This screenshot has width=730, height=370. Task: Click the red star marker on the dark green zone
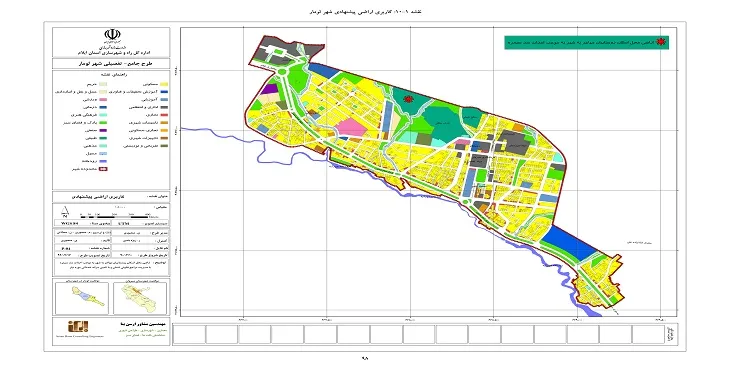409,99
